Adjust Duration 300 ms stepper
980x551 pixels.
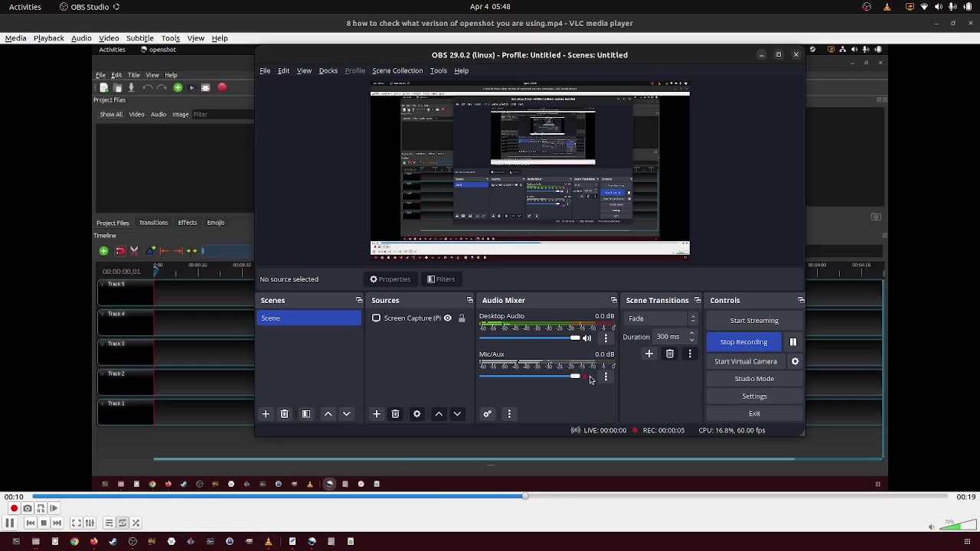point(691,337)
